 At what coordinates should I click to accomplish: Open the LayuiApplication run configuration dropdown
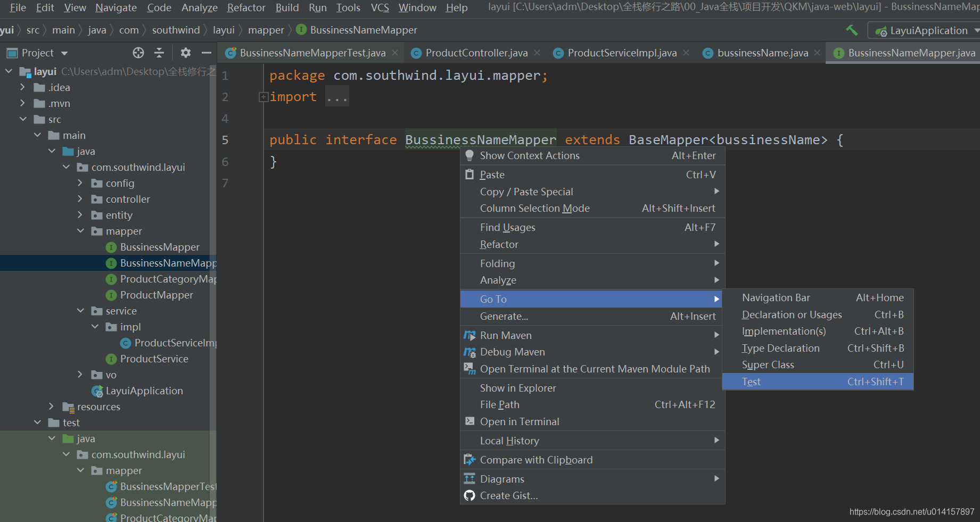pos(976,30)
